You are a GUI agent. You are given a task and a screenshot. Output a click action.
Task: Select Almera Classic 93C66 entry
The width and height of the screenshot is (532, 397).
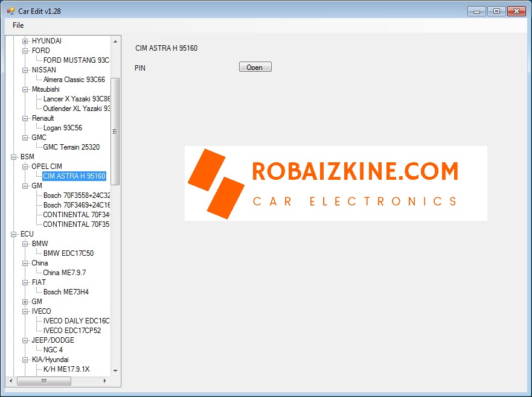74,80
